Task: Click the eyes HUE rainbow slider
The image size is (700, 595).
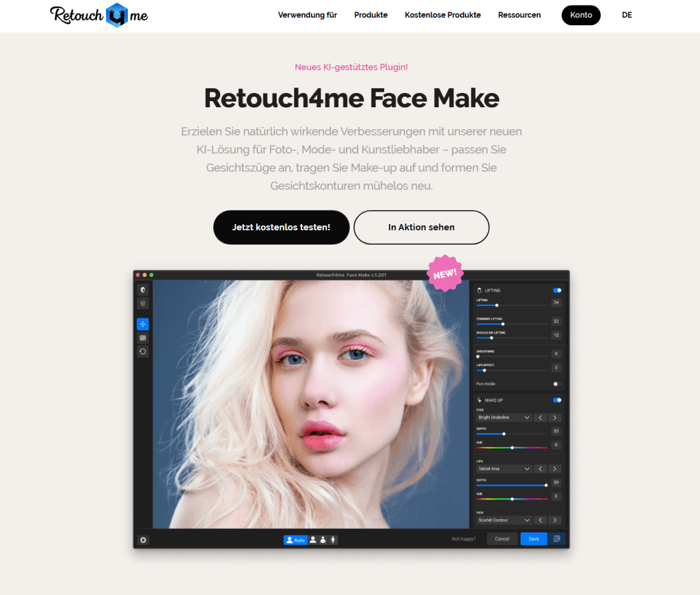Action: point(512,447)
